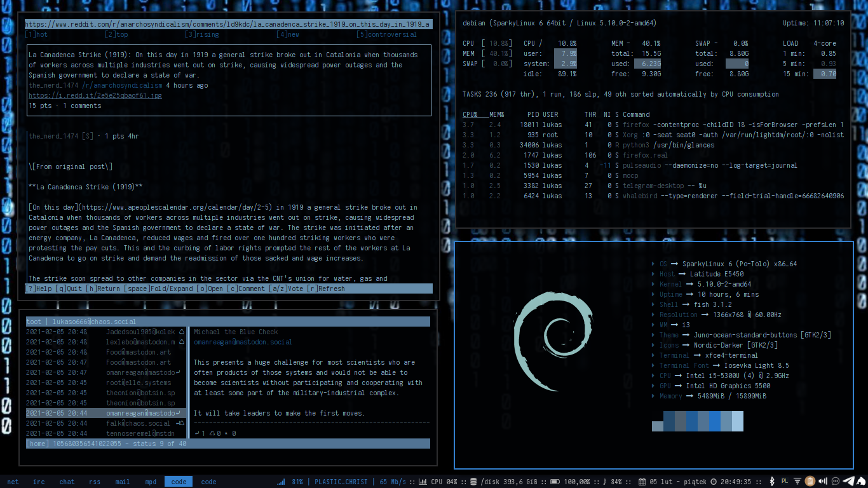Open the /r/anarchosyndicalism subreddit link
Screen dimensions: 868x488
[x=122, y=85]
